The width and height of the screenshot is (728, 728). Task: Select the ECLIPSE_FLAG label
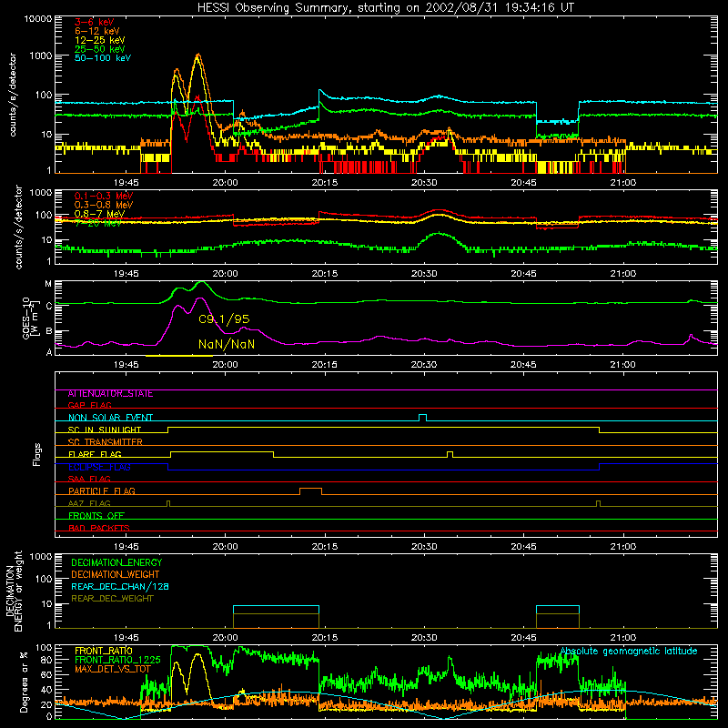point(99,467)
